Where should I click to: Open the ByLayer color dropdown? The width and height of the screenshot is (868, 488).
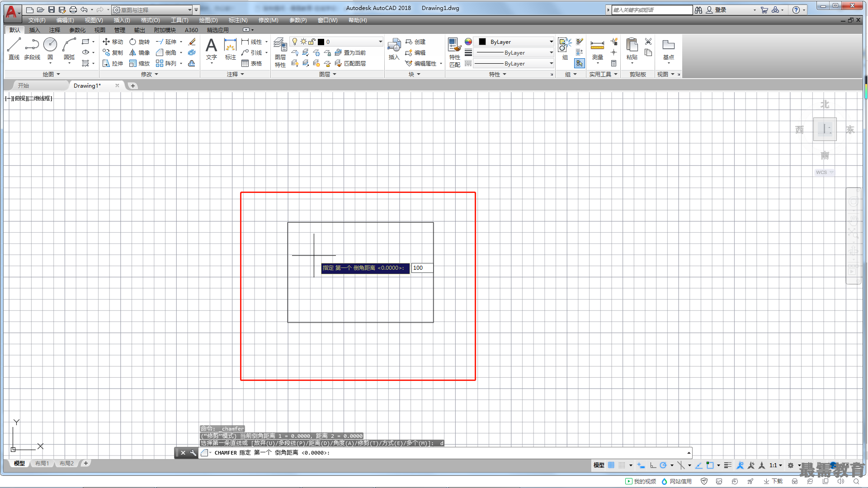(551, 42)
